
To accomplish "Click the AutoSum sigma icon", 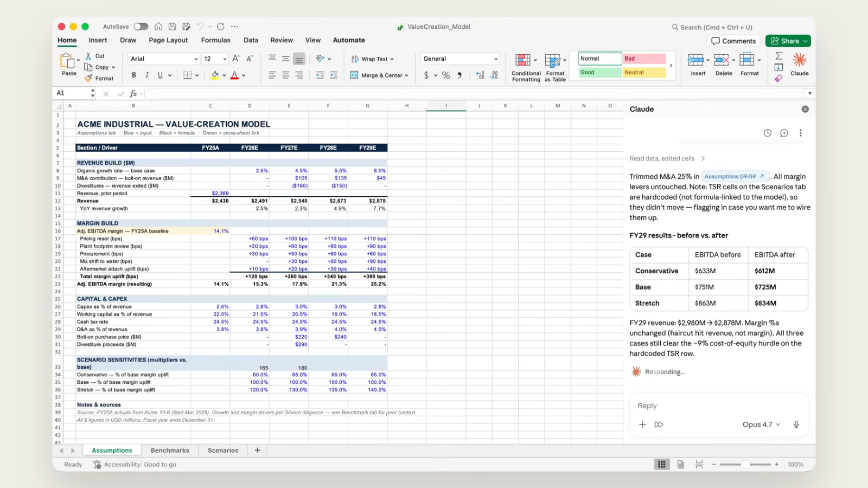I will (x=778, y=56).
